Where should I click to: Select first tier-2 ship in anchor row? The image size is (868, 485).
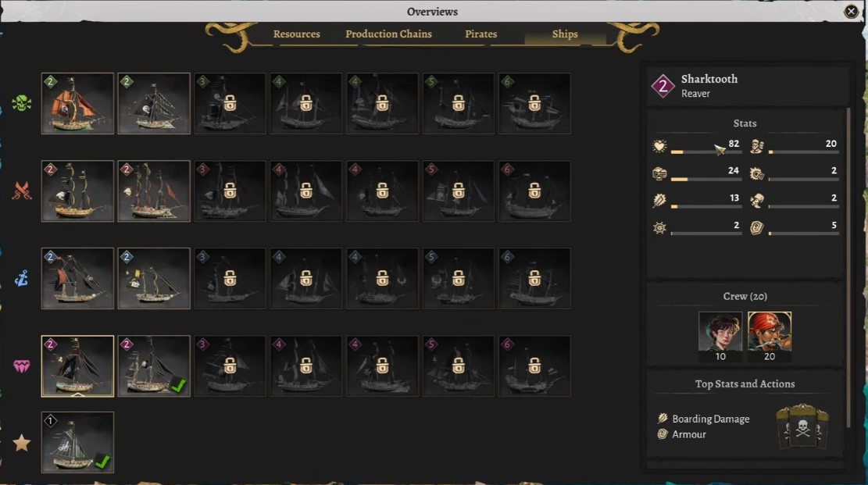pos(77,279)
